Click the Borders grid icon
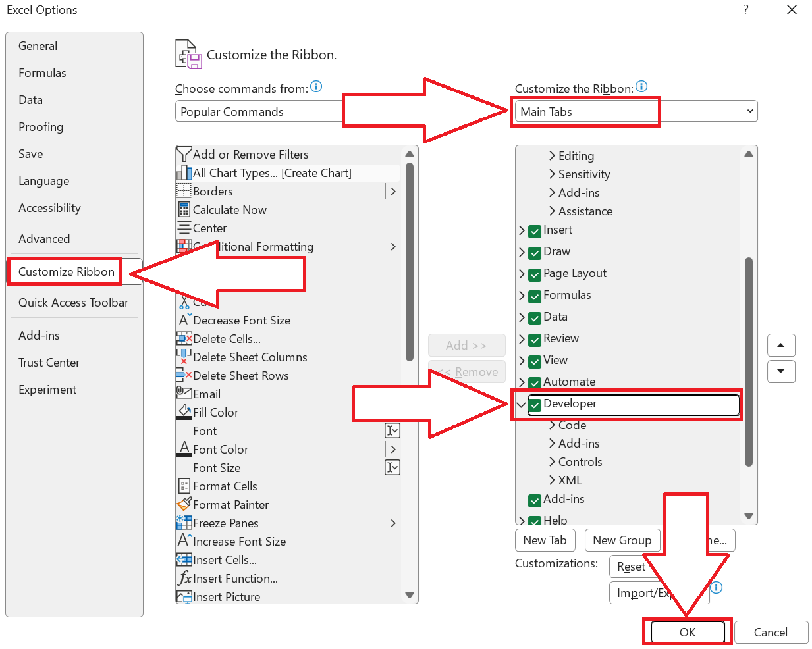The image size is (812, 649). click(184, 192)
